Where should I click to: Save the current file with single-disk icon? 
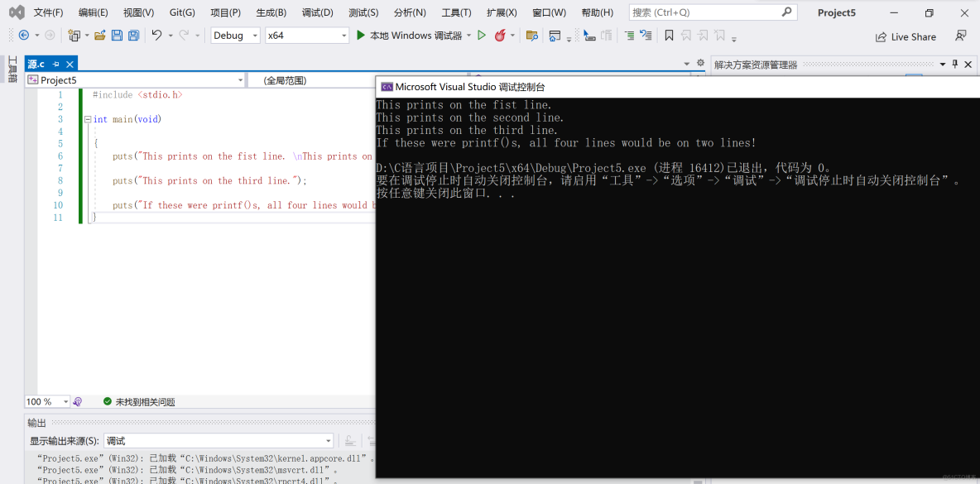(x=117, y=36)
